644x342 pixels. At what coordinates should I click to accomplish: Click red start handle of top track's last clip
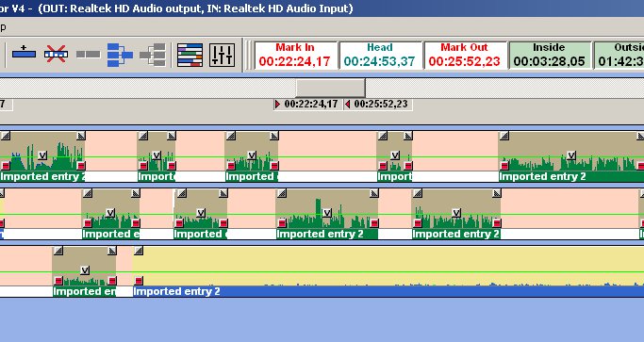tap(504, 166)
